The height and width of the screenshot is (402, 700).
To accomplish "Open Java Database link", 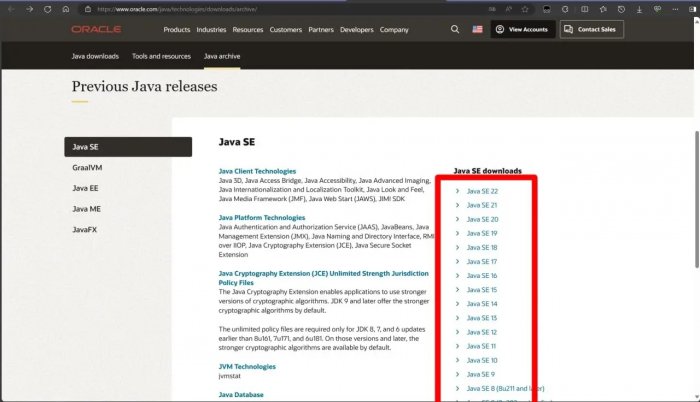I will pos(241,394).
